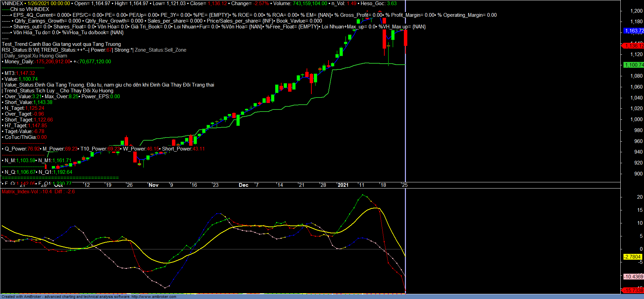The height and width of the screenshot is (299, 644).
Task: Click the 18 date label in January
Action: tap(383, 185)
